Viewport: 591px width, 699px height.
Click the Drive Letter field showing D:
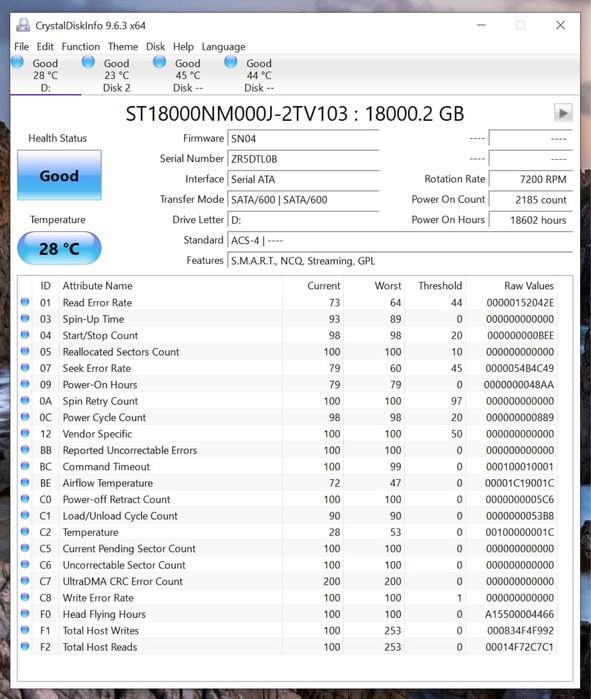[x=303, y=220]
